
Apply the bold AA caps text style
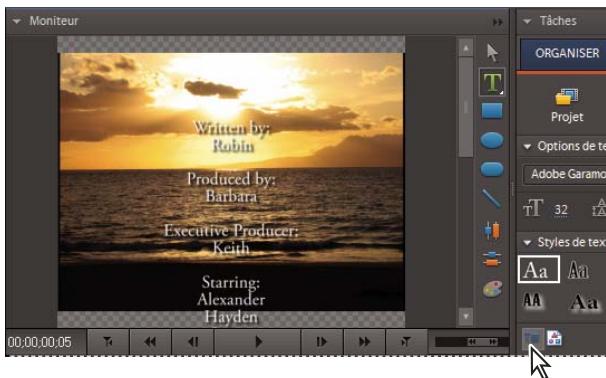click(x=533, y=301)
